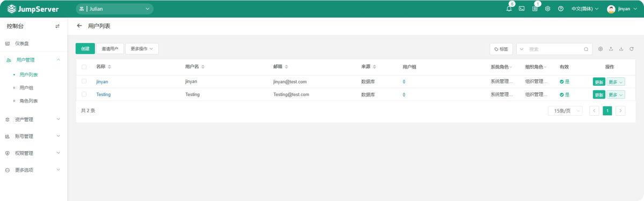
Task: Open system settings gear in header
Action: 547,9
